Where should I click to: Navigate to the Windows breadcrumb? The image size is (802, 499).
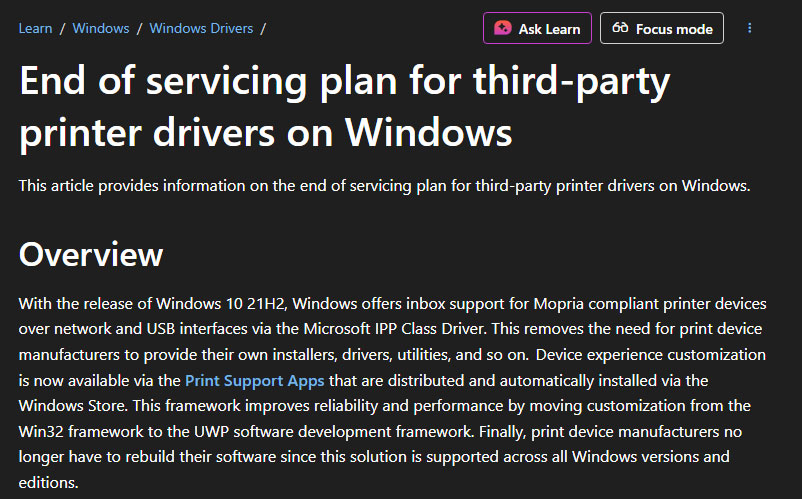point(101,28)
